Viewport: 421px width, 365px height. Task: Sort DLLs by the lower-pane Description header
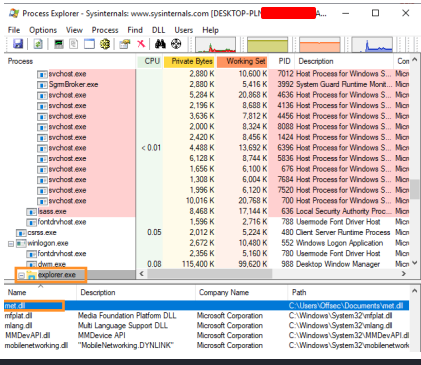136,293
